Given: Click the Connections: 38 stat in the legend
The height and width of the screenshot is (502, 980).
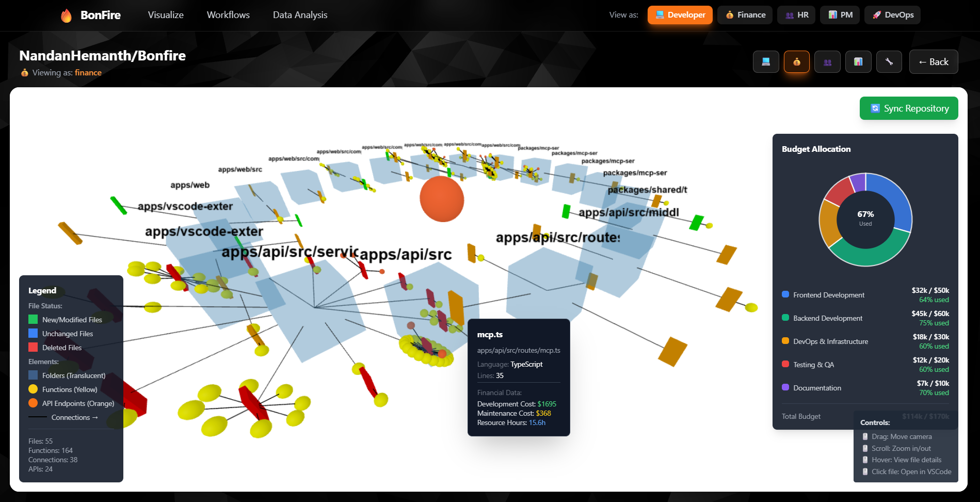Looking at the screenshot, I should [53, 460].
